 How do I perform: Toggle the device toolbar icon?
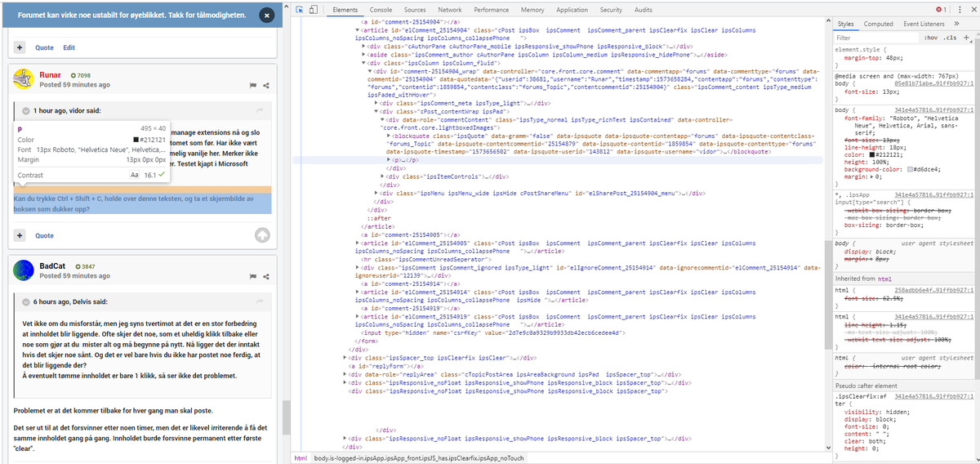tap(314, 10)
